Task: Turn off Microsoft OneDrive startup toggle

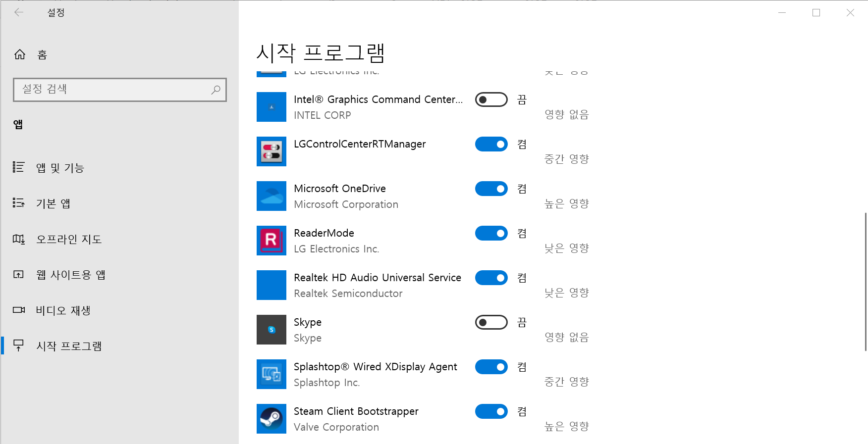Action: (491, 189)
